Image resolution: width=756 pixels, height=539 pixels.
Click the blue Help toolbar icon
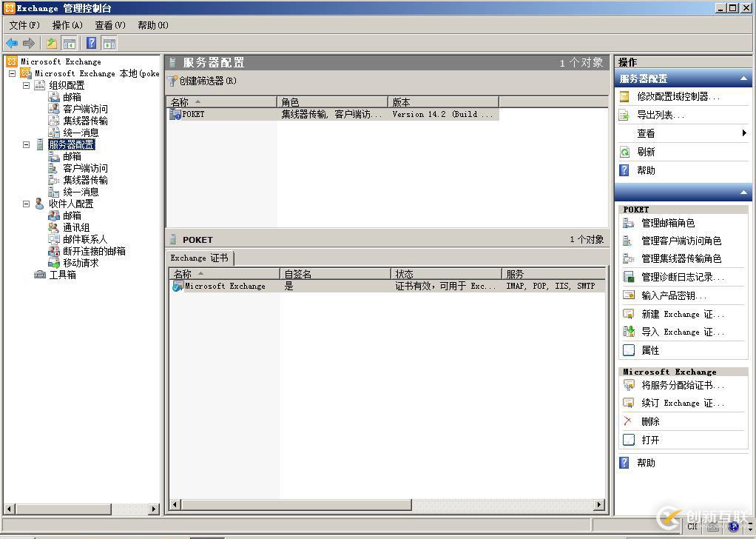coord(91,44)
